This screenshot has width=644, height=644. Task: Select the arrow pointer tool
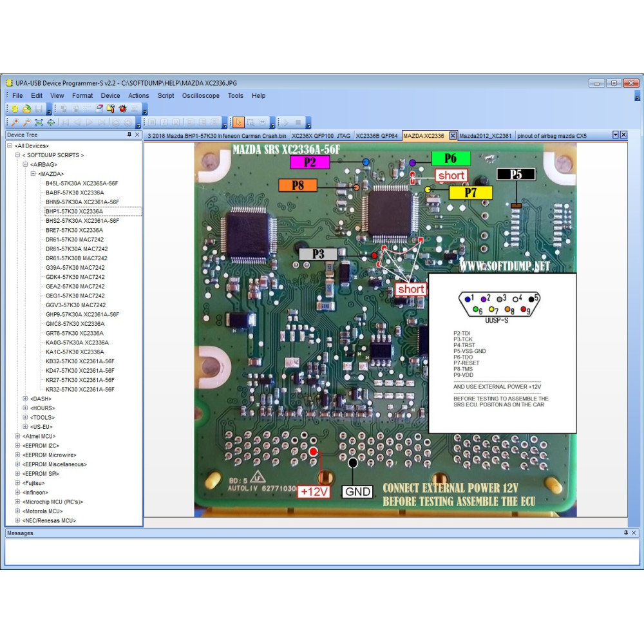[x=239, y=122]
